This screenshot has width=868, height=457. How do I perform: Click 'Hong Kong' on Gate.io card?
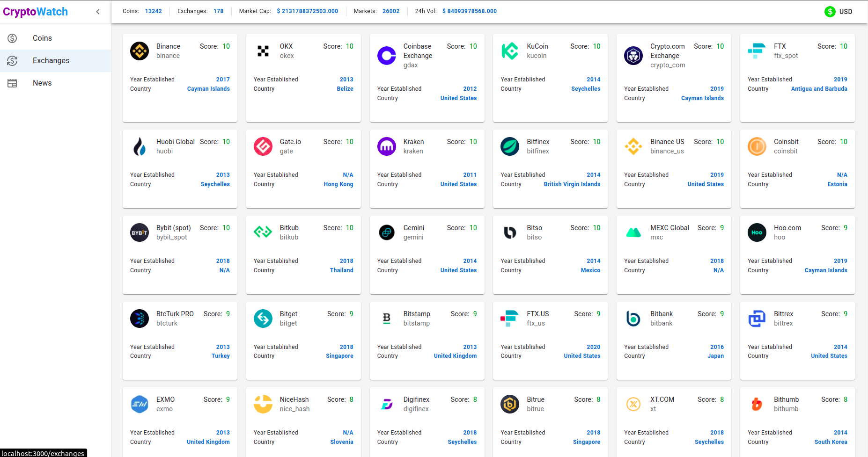pyautogui.click(x=338, y=184)
